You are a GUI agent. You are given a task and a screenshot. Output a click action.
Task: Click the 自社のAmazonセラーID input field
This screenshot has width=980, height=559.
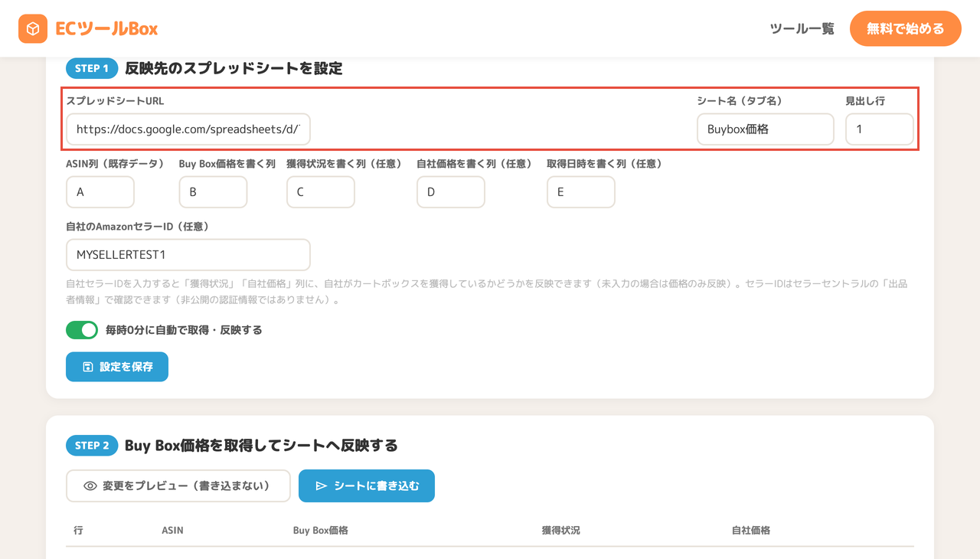click(x=188, y=255)
